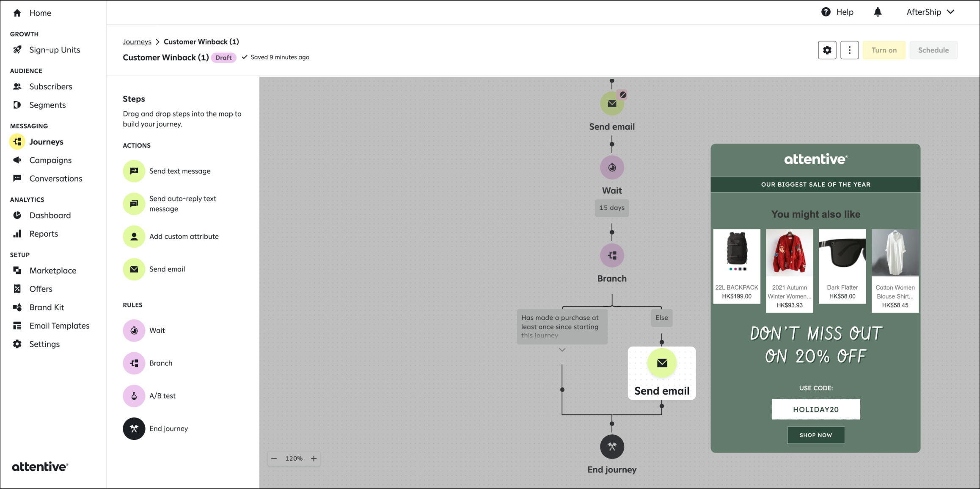980x489 pixels.
Task: Open Settings gear icon in sidebar
Action: tap(17, 344)
